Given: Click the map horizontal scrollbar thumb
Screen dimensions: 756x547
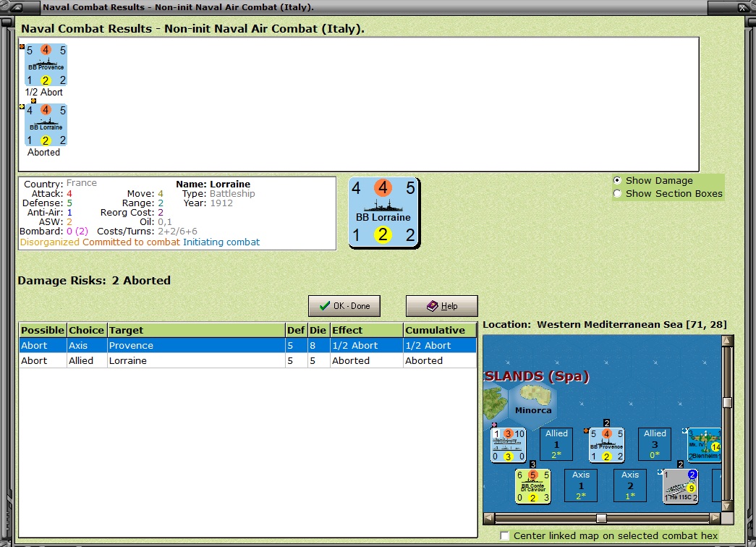Looking at the screenshot, I should (x=601, y=518).
